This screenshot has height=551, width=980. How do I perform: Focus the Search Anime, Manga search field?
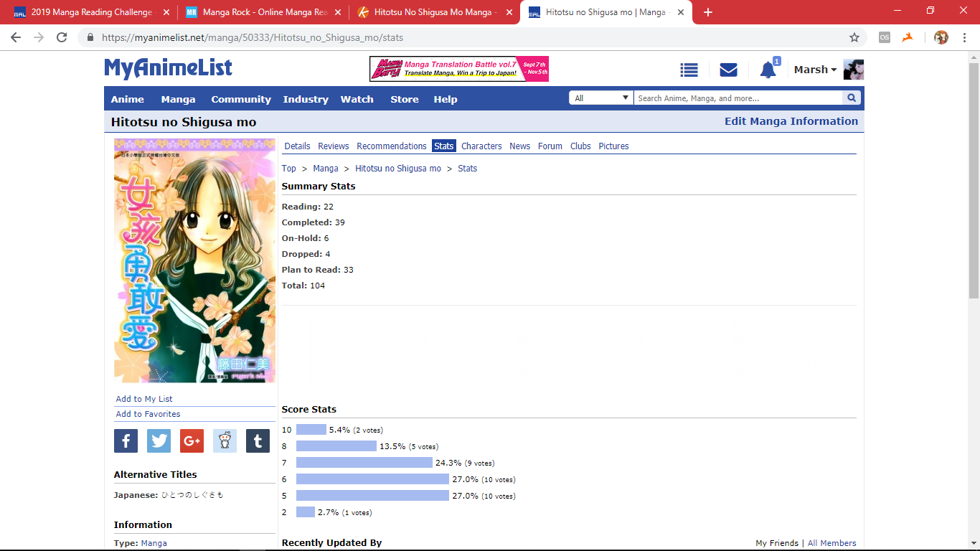(738, 98)
